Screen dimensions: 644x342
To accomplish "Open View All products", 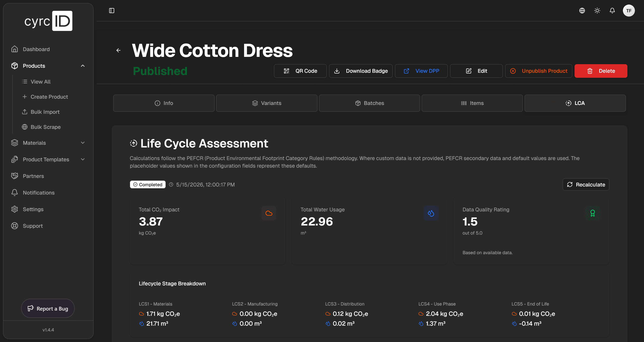I will pyautogui.click(x=41, y=82).
